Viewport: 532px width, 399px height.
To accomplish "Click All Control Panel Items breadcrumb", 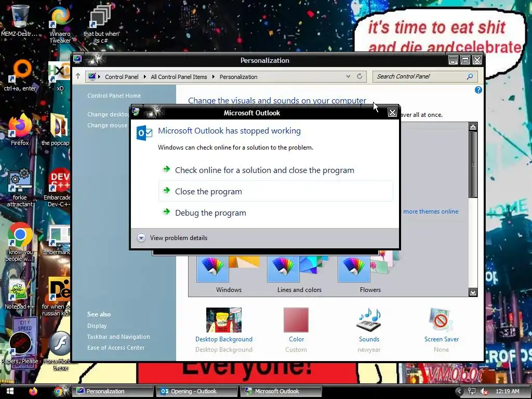I will [x=179, y=77].
